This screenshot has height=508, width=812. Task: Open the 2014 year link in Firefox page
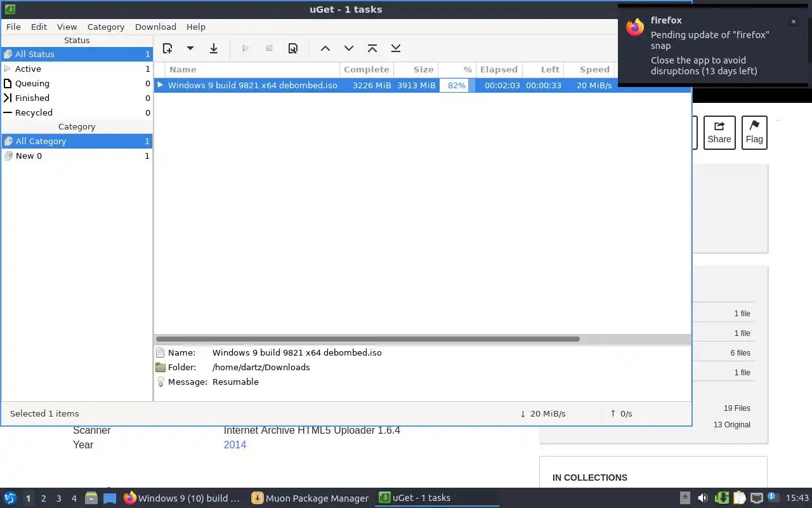point(235,444)
